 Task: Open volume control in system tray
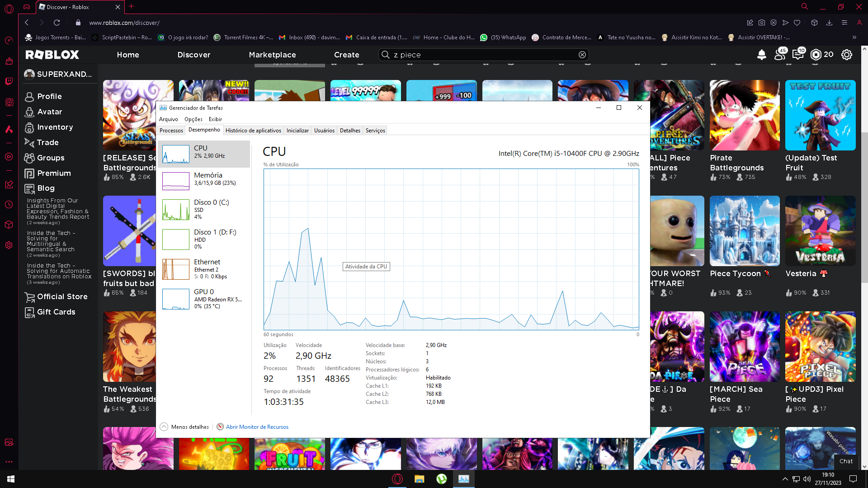click(x=807, y=479)
